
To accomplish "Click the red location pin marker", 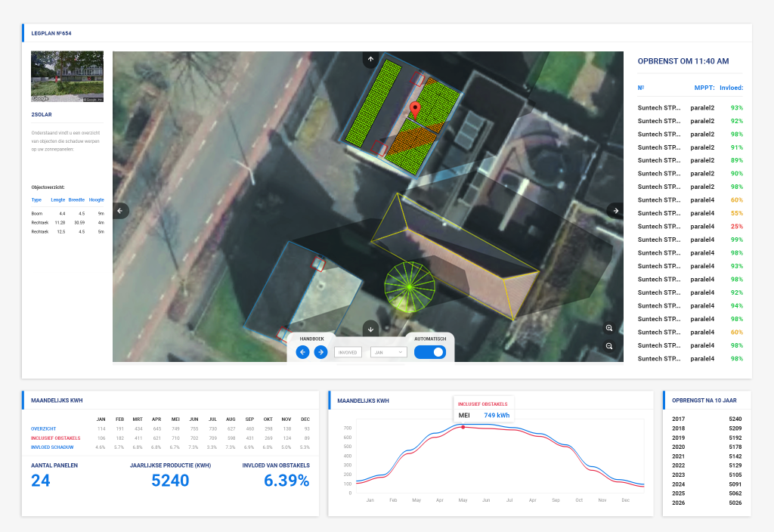I will 414,110.
